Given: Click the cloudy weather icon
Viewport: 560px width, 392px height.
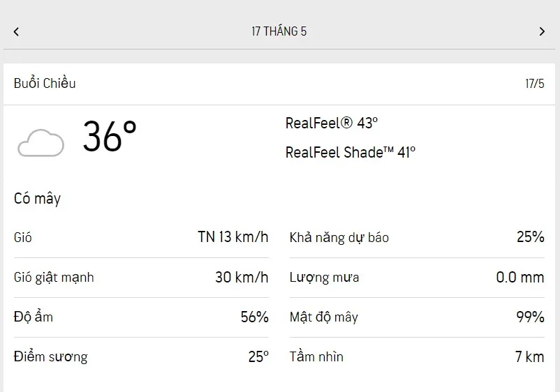Looking at the screenshot, I should [40, 142].
